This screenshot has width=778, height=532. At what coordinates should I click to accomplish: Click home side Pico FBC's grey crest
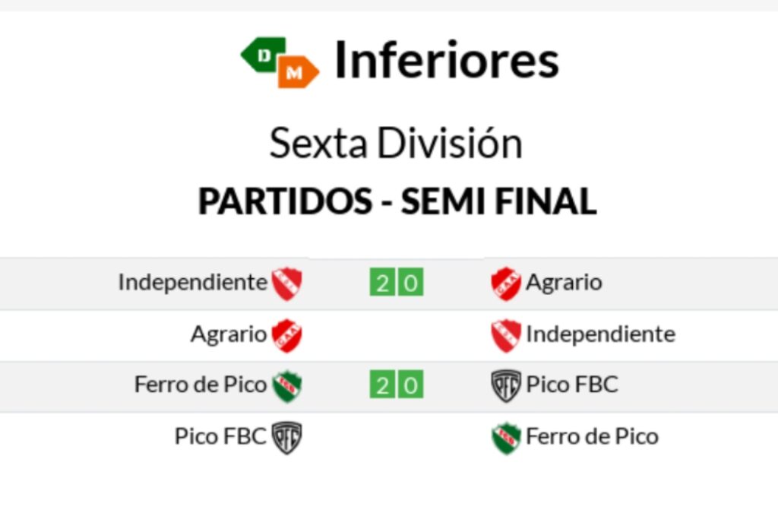click(287, 438)
